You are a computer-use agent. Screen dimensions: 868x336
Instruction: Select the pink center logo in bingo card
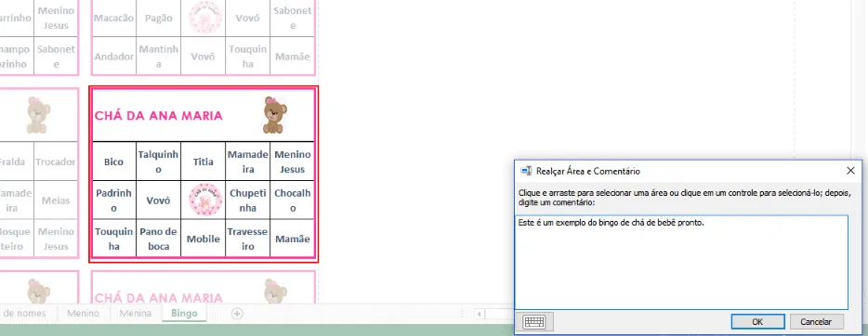[204, 200]
